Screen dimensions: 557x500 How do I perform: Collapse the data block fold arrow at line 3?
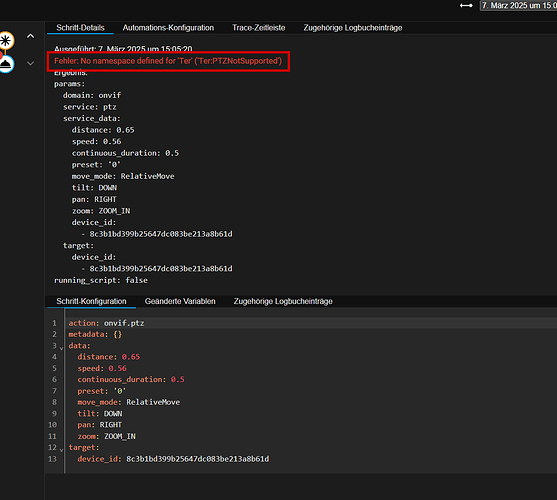click(x=61, y=348)
